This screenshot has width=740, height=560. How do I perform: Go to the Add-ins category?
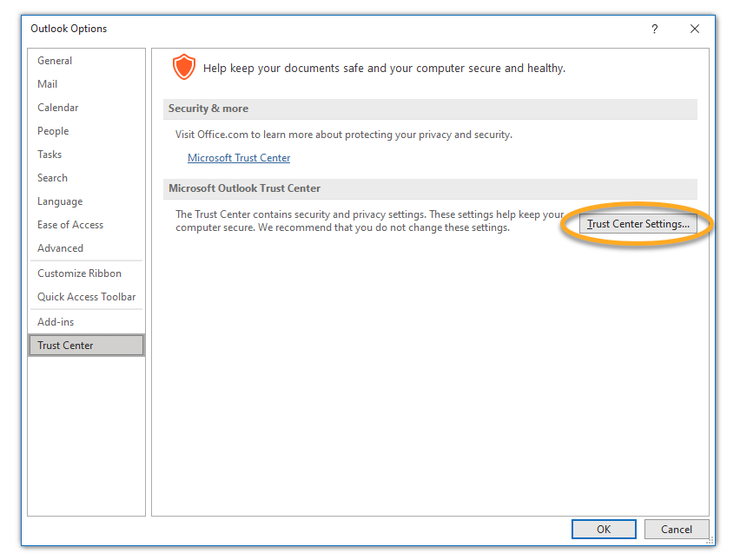[x=56, y=322]
